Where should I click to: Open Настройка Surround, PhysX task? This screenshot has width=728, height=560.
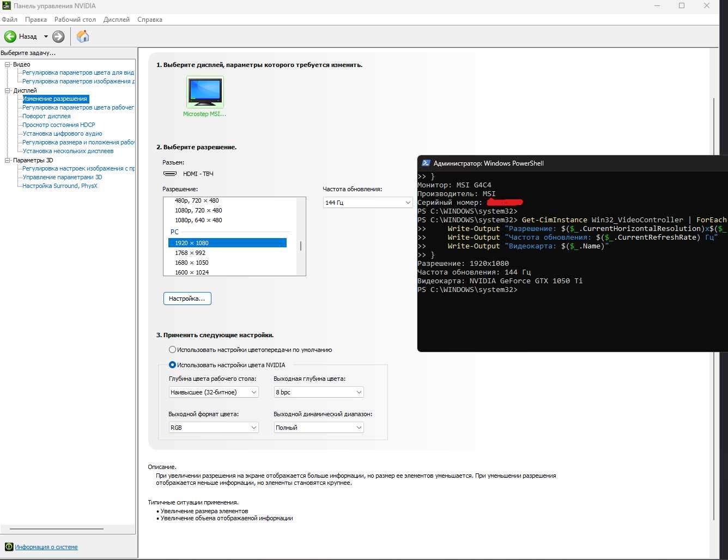[60, 186]
